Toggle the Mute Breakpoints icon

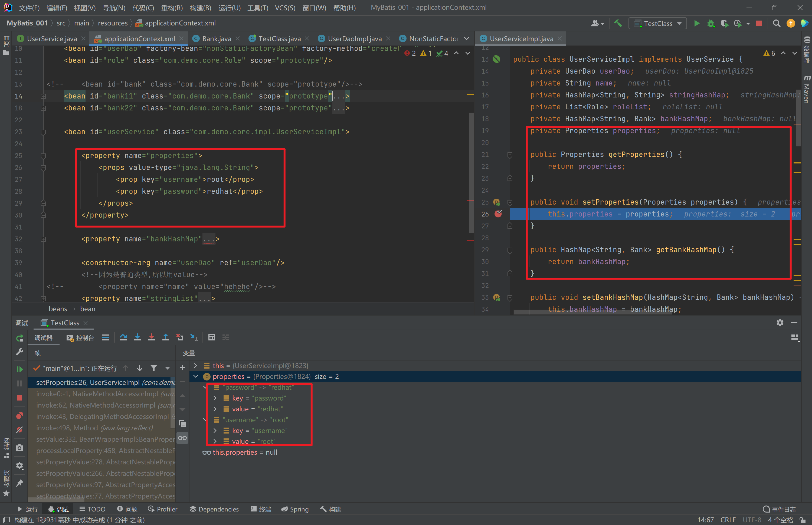(x=20, y=430)
